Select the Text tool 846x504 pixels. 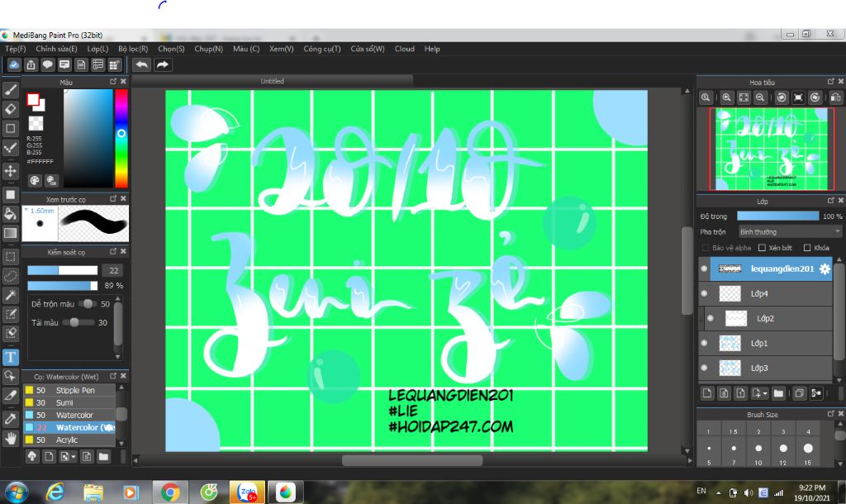(x=10, y=357)
